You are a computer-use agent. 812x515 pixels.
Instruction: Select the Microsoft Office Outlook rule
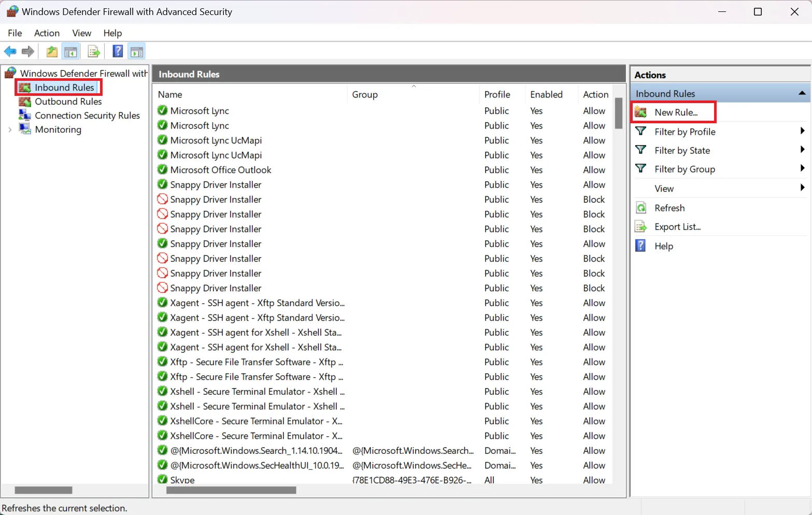click(221, 170)
